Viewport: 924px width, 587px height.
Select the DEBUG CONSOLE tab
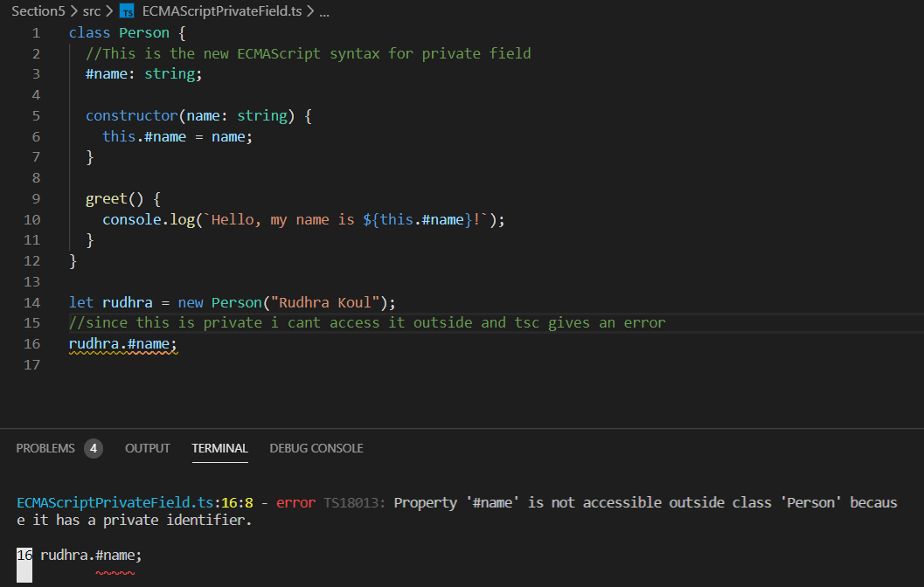[x=316, y=448]
